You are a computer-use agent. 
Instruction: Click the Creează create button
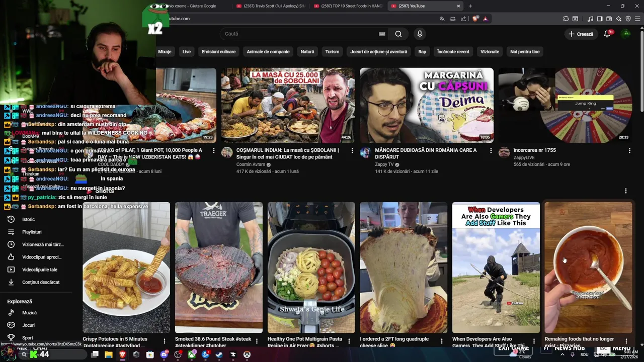point(581,34)
